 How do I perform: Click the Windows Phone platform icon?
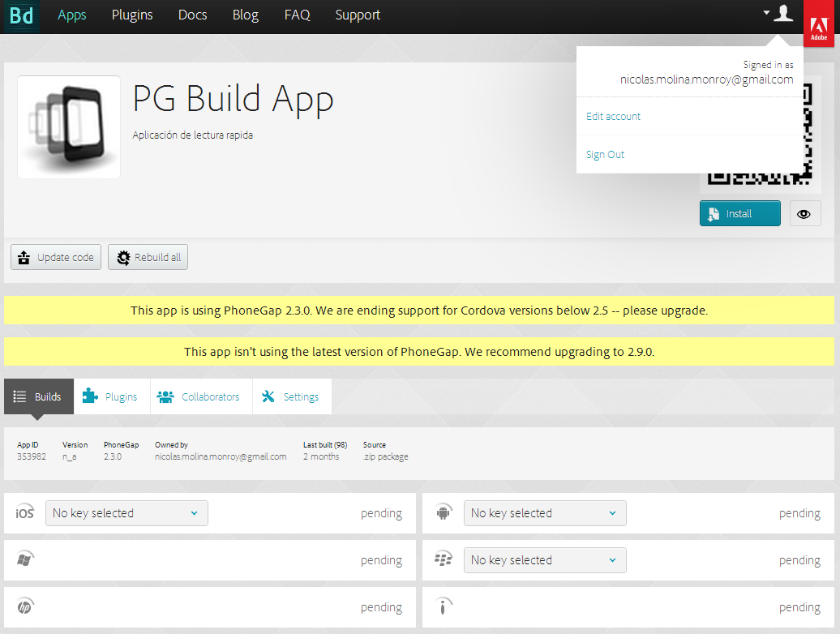point(25,559)
